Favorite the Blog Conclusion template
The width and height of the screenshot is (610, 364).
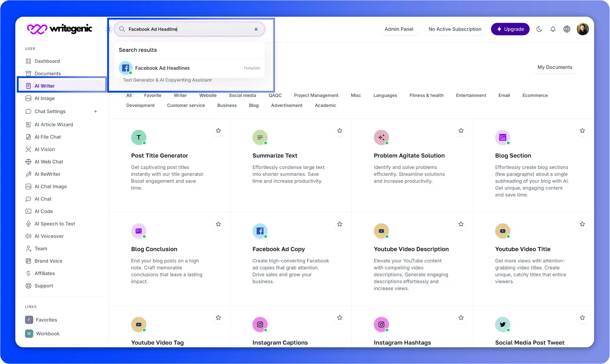pyautogui.click(x=218, y=224)
